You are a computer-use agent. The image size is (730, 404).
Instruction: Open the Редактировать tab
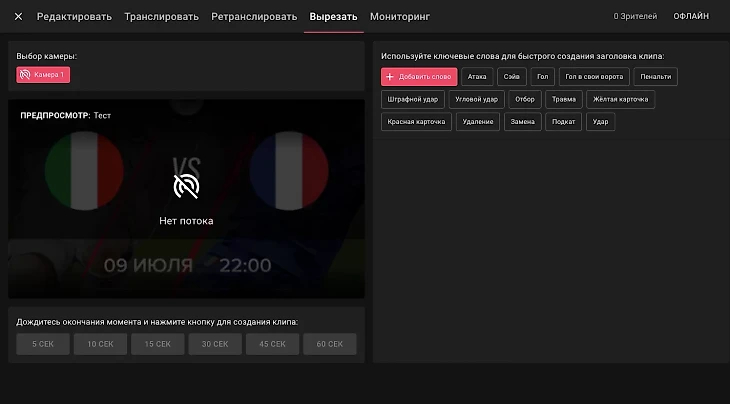coord(74,17)
